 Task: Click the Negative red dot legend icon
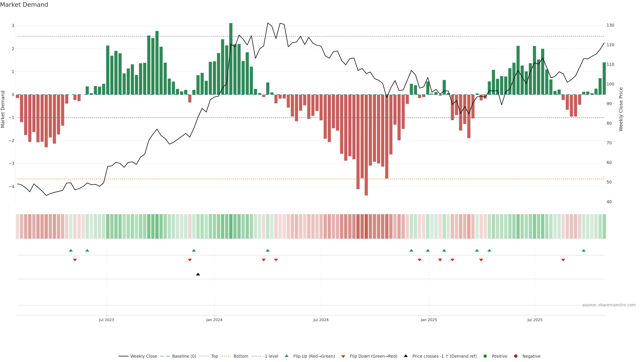[x=516, y=356]
